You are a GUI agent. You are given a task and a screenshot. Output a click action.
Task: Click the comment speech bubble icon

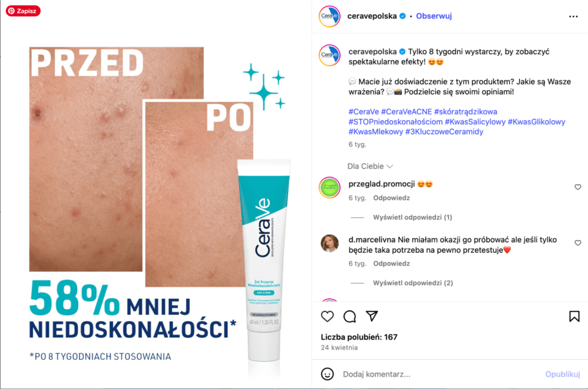[350, 316]
